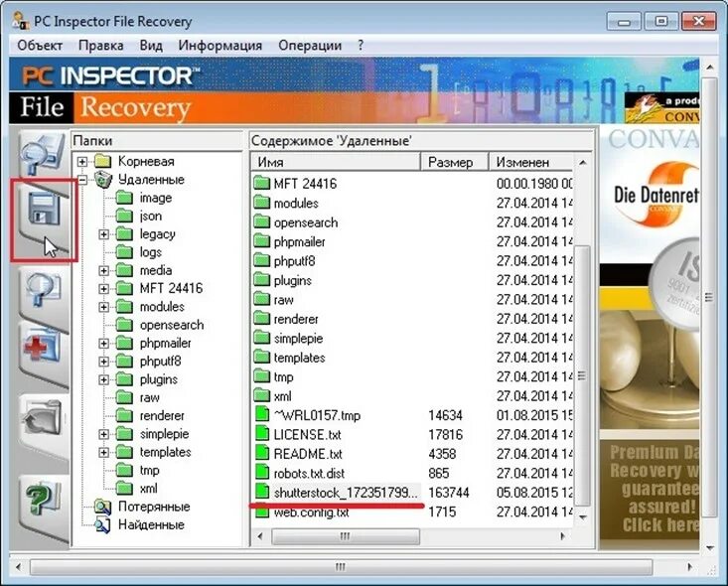Expand the plugins tree node
The width and height of the screenshot is (728, 586).
(104, 379)
